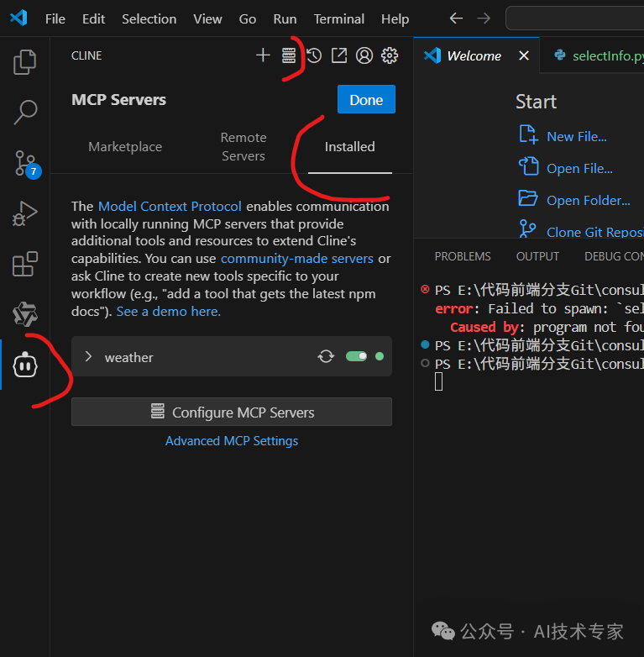Click the weather server green status dot
This screenshot has height=657, width=644.
[380, 356]
